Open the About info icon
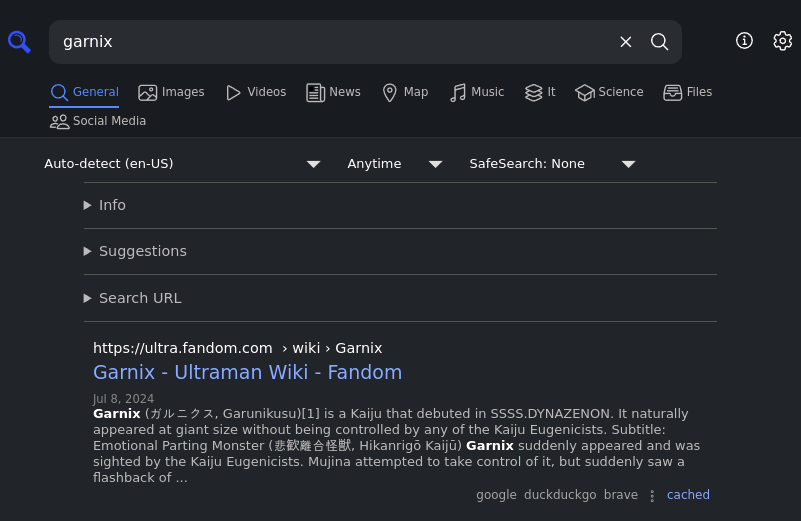The height and width of the screenshot is (521, 801). click(744, 41)
